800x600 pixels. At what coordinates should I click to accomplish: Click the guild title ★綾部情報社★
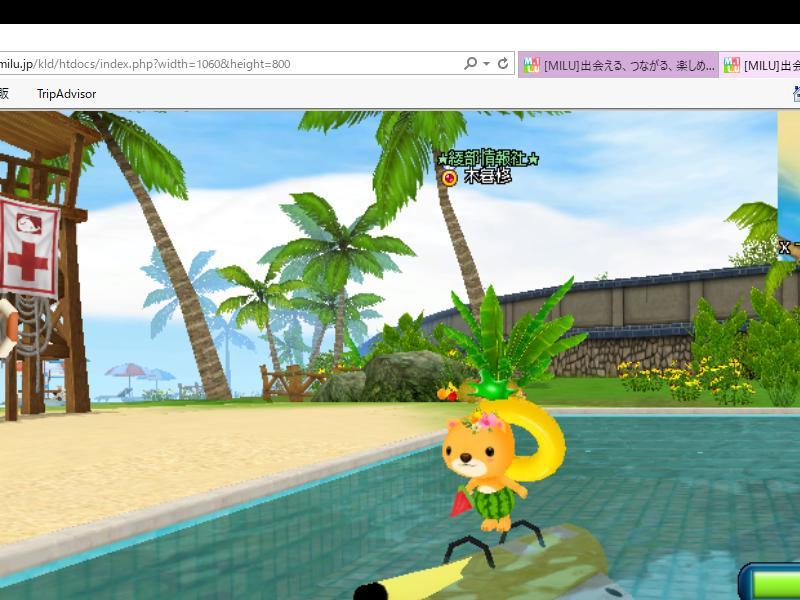[488, 159]
